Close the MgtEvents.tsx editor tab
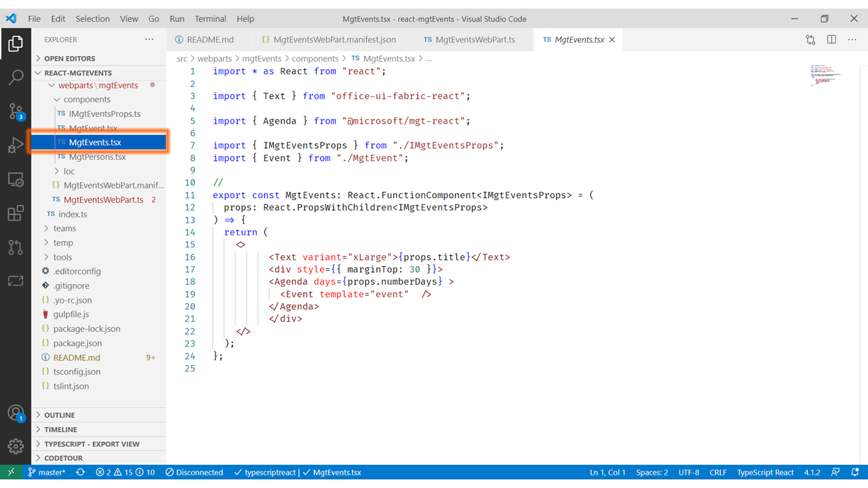868x488 pixels. pos(612,40)
